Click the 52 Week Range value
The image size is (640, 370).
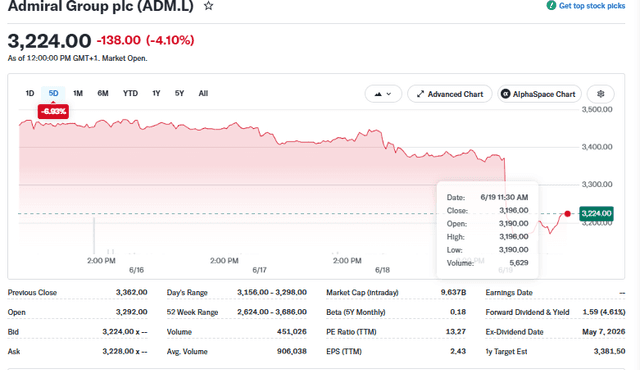(272, 312)
